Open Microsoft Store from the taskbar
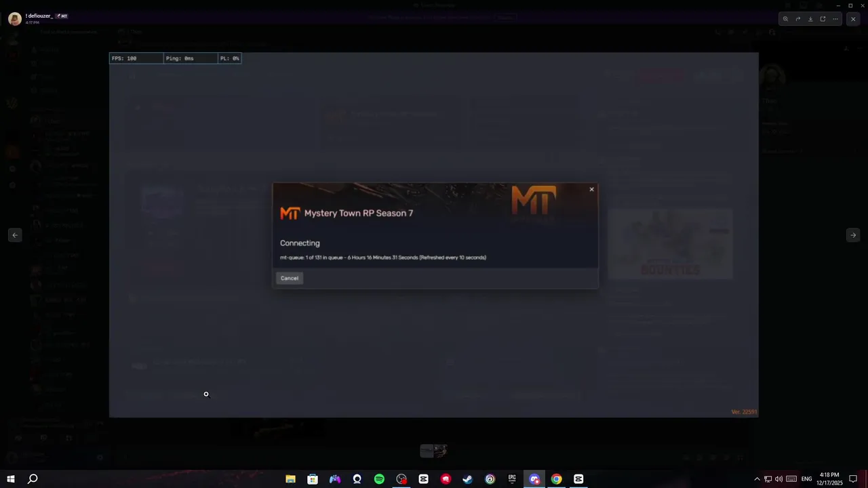The width and height of the screenshot is (868, 488). pyautogui.click(x=313, y=479)
